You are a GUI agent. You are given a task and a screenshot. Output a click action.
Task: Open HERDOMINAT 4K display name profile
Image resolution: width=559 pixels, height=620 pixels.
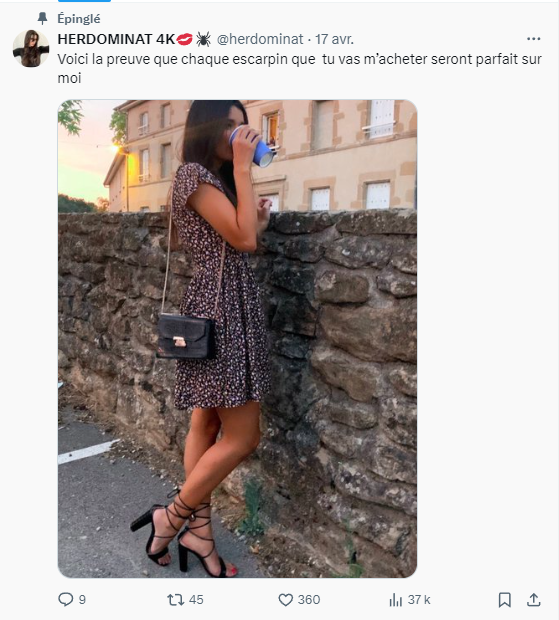116,39
